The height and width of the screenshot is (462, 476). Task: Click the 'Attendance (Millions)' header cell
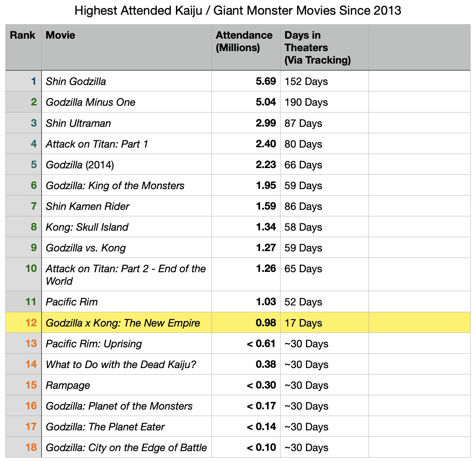(x=246, y=47)
